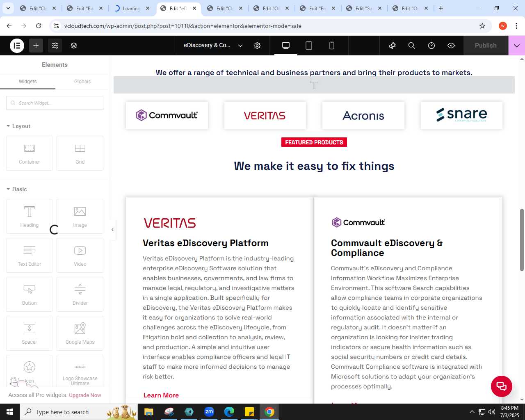Click the page vertical scrollbar

[522, 240]
